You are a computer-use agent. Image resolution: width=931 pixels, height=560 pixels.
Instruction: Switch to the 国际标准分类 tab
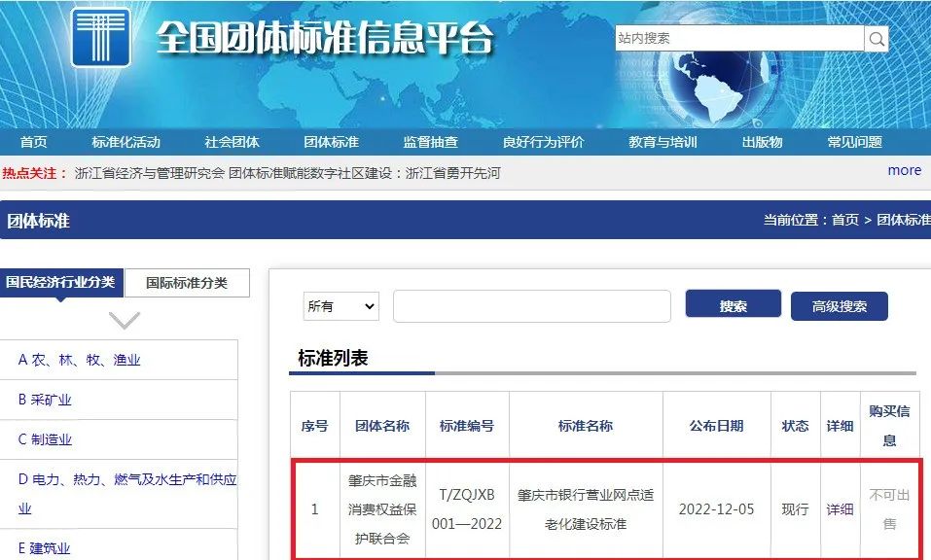187,283
